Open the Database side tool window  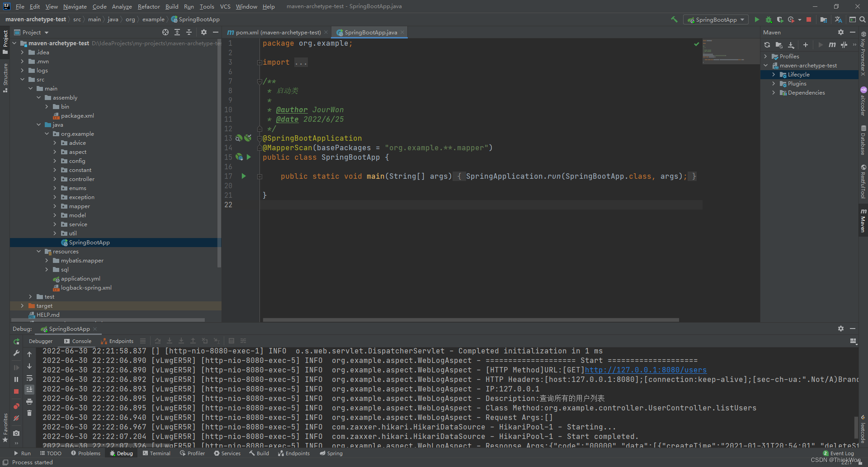click(x=863, y=140)
